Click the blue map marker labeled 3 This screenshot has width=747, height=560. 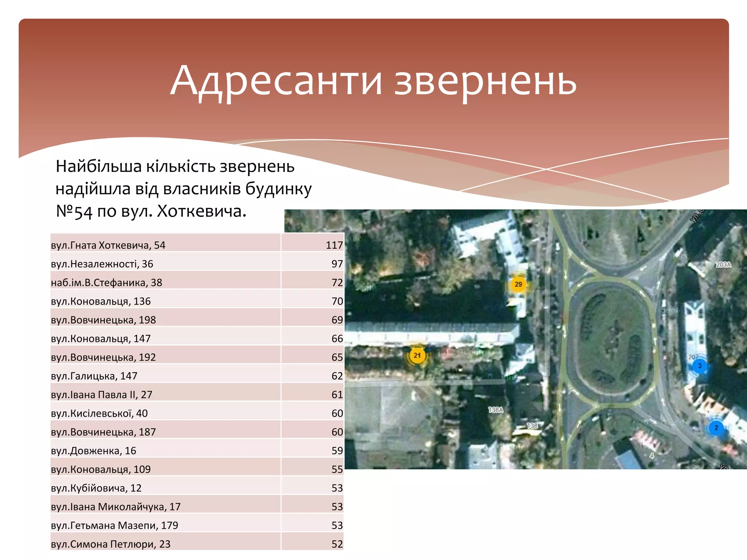pyautogui.click(x=699, y=366)
